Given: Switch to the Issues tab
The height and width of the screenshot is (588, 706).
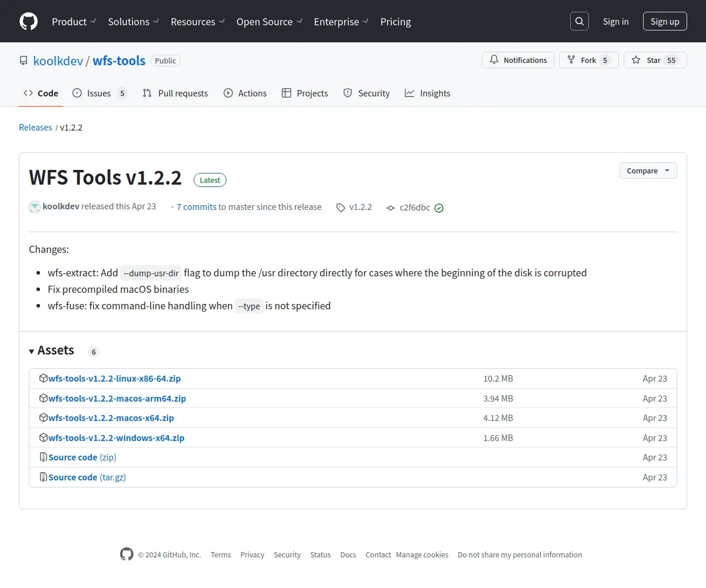Looking at the screenshot, I should pyautogui.click(x=99, y=93).
